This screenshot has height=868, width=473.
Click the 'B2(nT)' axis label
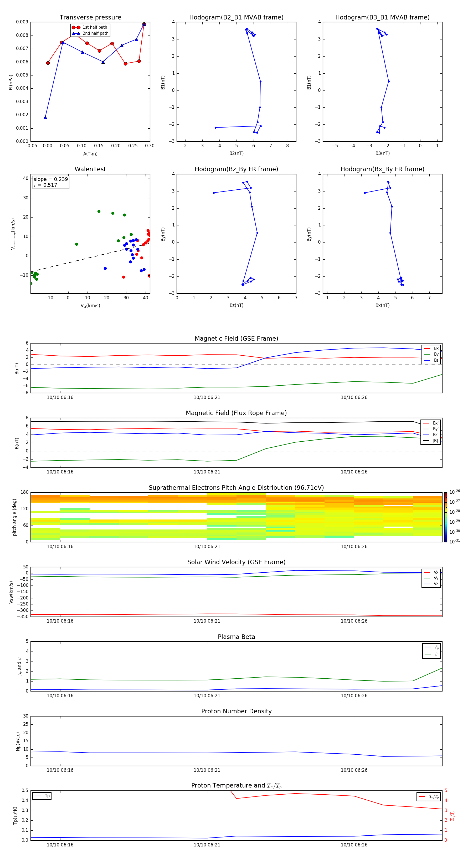(x=236, y=154)
